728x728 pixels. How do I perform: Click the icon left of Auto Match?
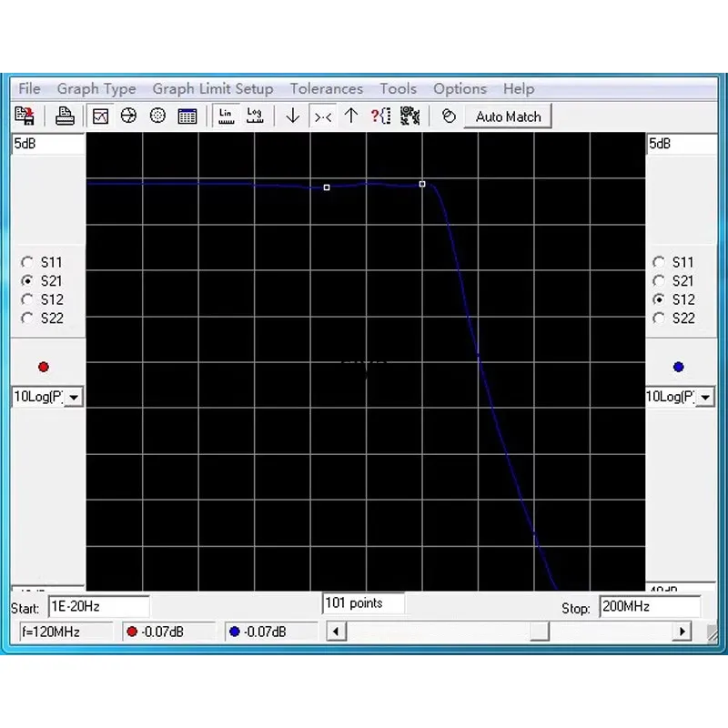pos(449,116)
